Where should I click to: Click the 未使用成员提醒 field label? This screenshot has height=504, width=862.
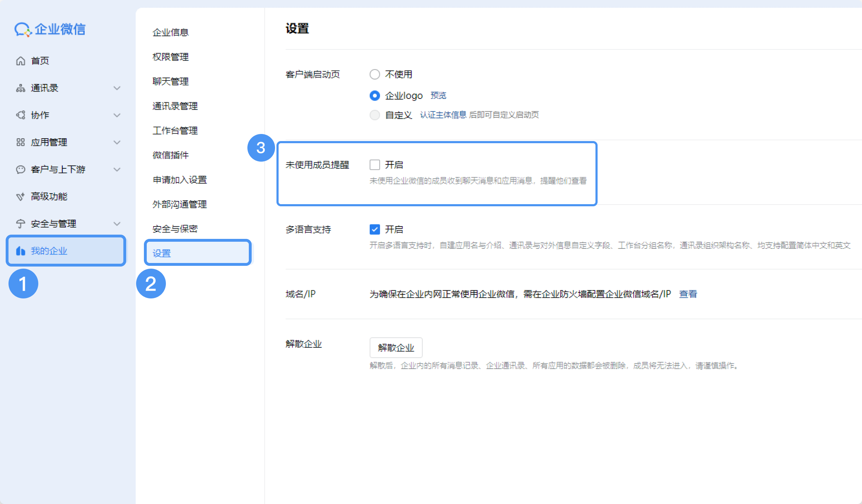pos(317,165)
